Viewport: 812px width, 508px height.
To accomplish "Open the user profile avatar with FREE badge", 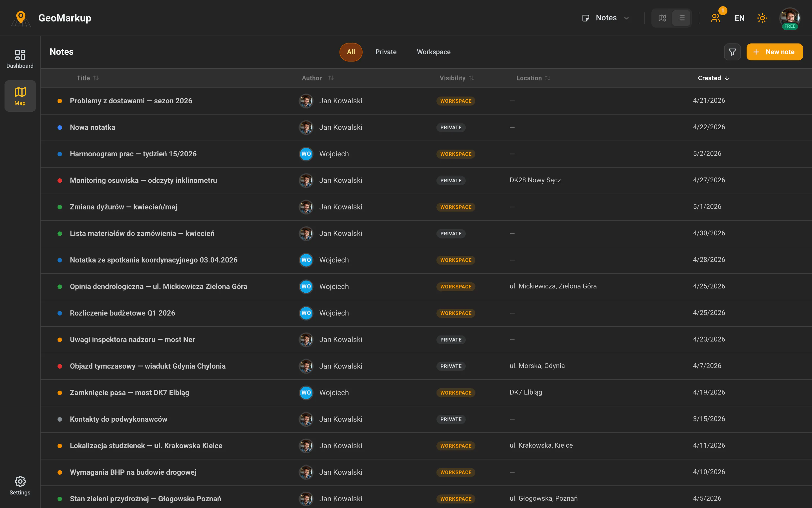I will 789,18.
